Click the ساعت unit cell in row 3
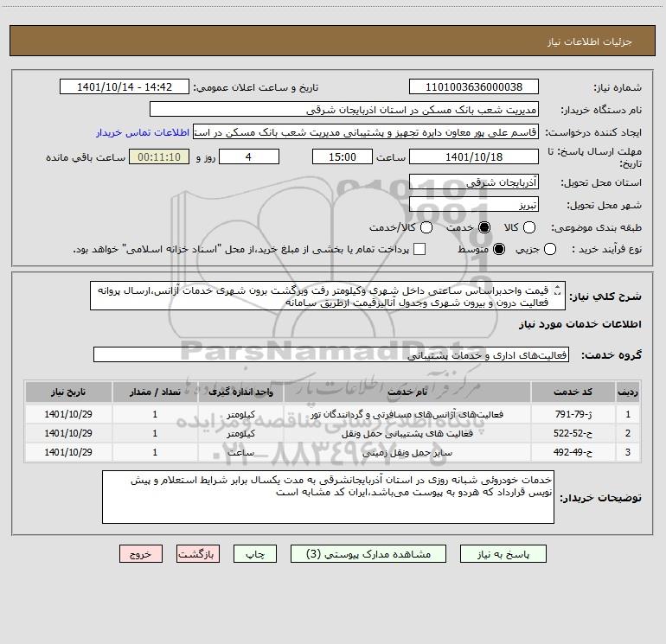The image size is (666, 644). point(240,453)
